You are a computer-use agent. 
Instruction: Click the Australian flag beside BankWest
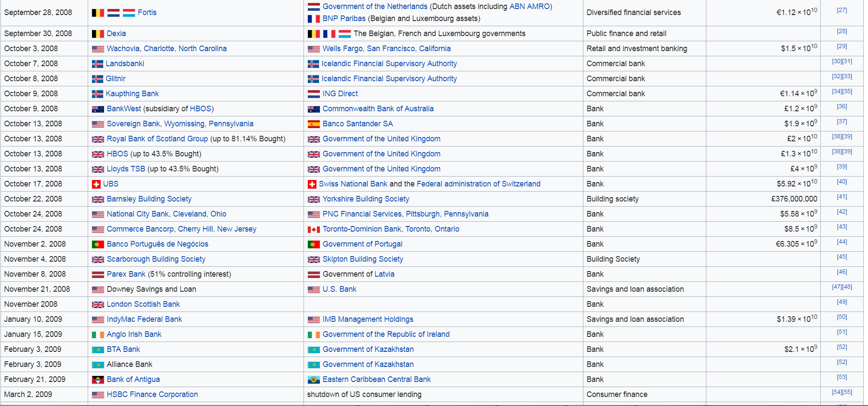(98, 109)
